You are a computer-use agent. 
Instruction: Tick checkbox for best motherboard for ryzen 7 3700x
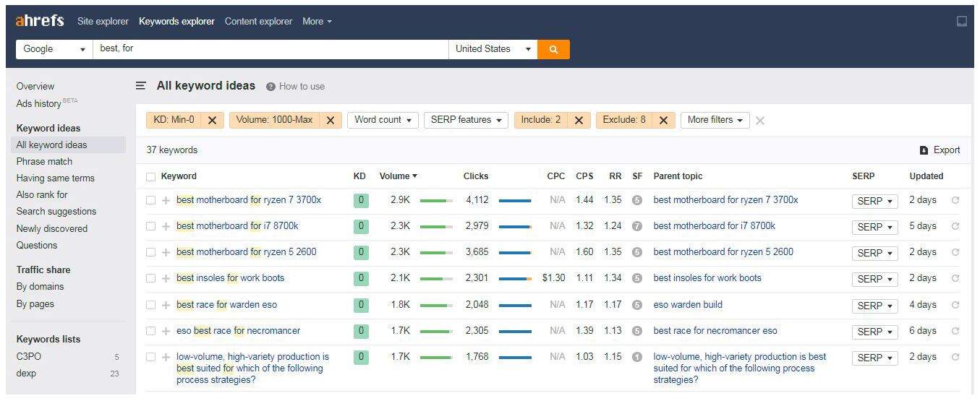(x=150, y=200)
